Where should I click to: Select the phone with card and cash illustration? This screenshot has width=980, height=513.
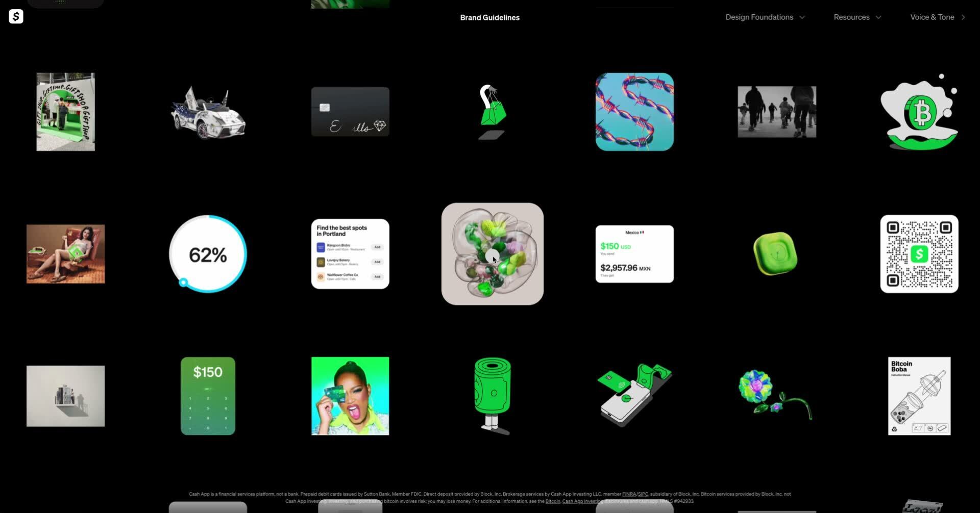point(634,395)
